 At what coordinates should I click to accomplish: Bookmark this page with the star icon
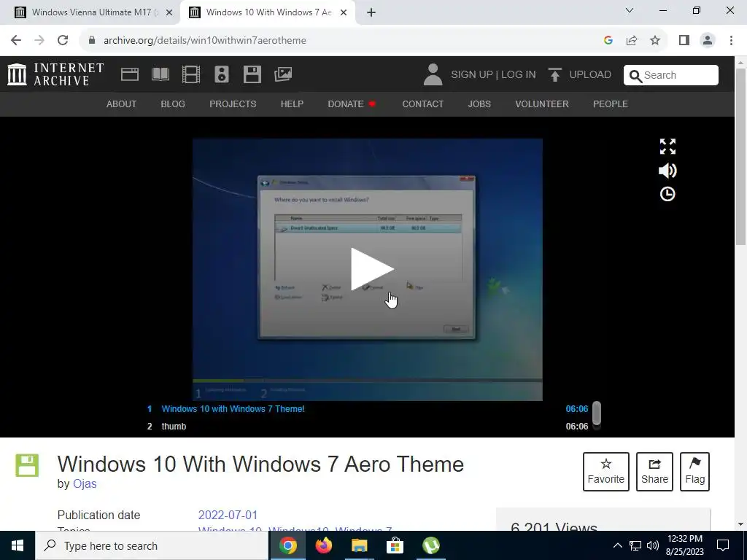[x=655, y=41]
